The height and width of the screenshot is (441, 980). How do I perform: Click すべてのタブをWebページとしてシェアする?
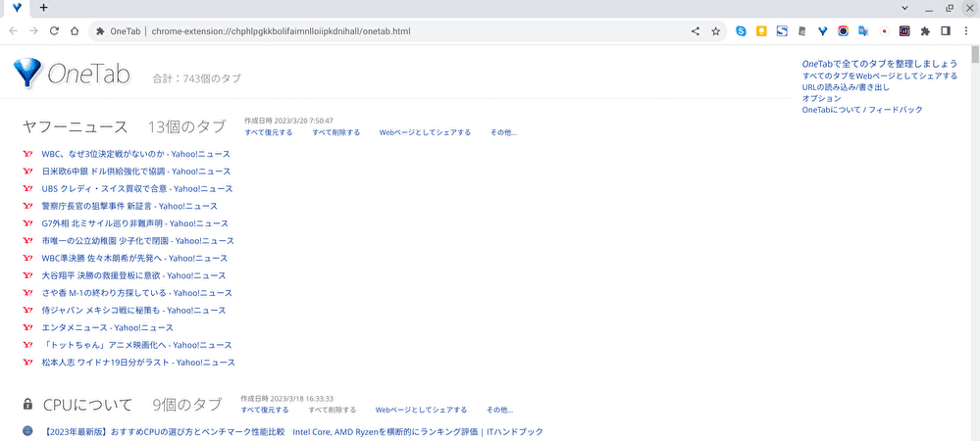pyautogui.click(x=879, y=75)
